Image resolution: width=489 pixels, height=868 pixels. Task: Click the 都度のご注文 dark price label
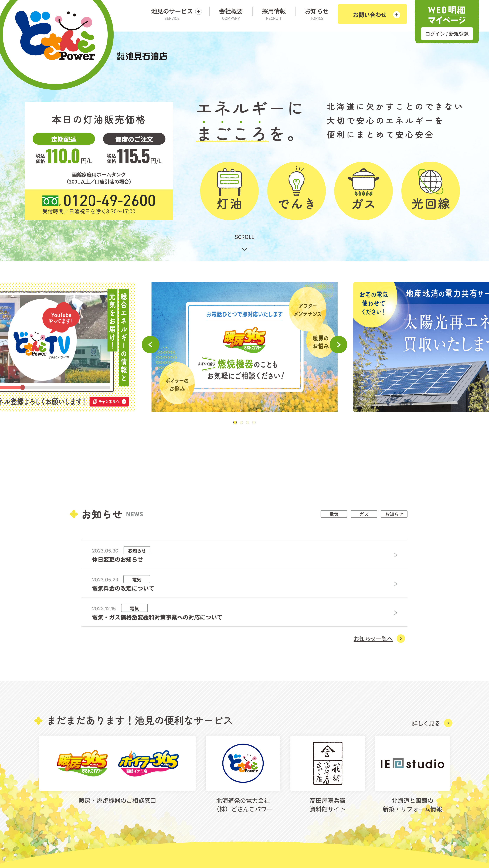click(x=134, y=139)
